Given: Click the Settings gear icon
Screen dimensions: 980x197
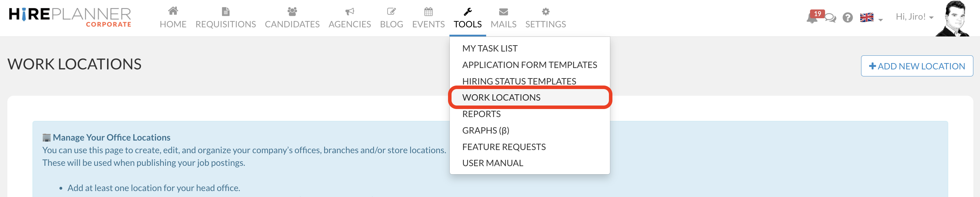Looking at the screenshot, I should [546, 12].
